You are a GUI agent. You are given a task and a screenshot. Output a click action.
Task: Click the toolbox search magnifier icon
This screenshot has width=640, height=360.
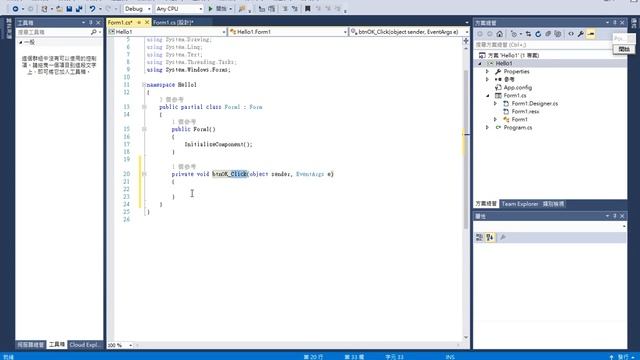click(93, 32)
